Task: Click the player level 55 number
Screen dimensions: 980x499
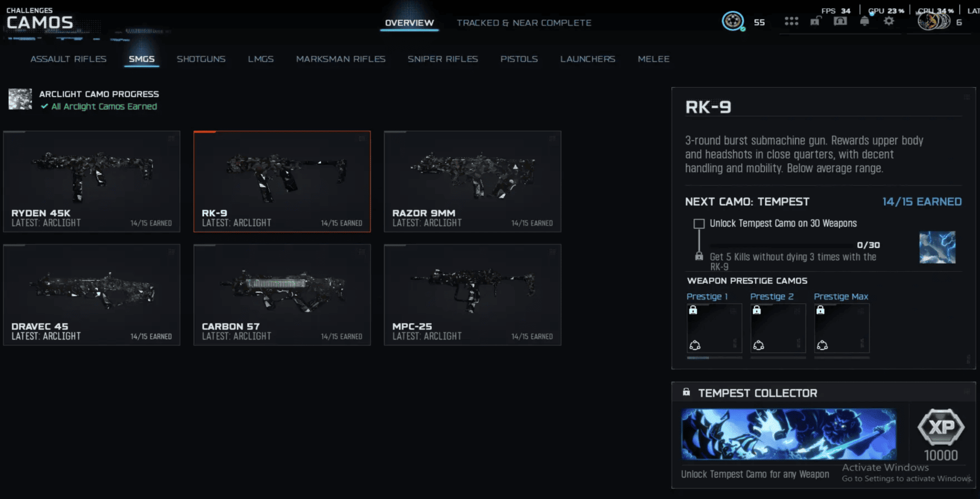Action: point(759,22)
